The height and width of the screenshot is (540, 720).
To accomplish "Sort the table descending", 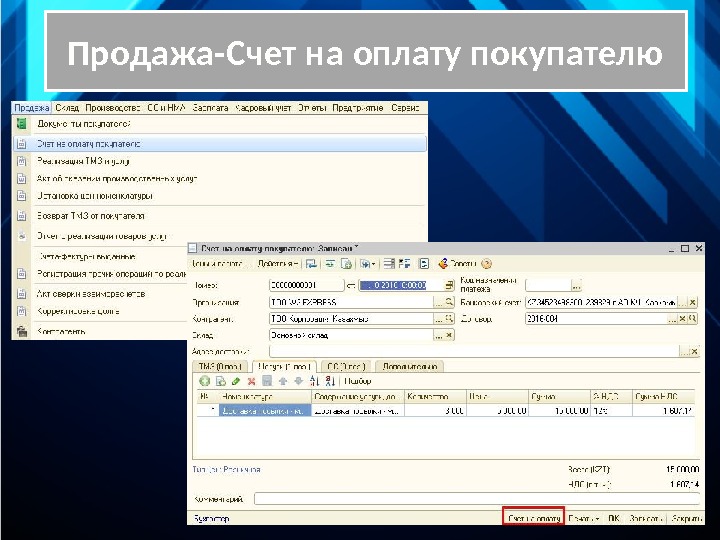I will [x=330, y=381].
